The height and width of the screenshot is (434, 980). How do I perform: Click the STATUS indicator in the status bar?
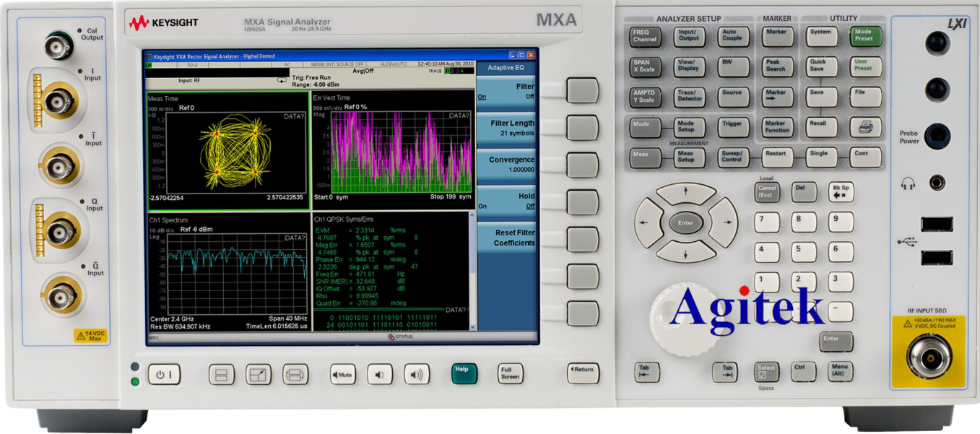point(400,337)
